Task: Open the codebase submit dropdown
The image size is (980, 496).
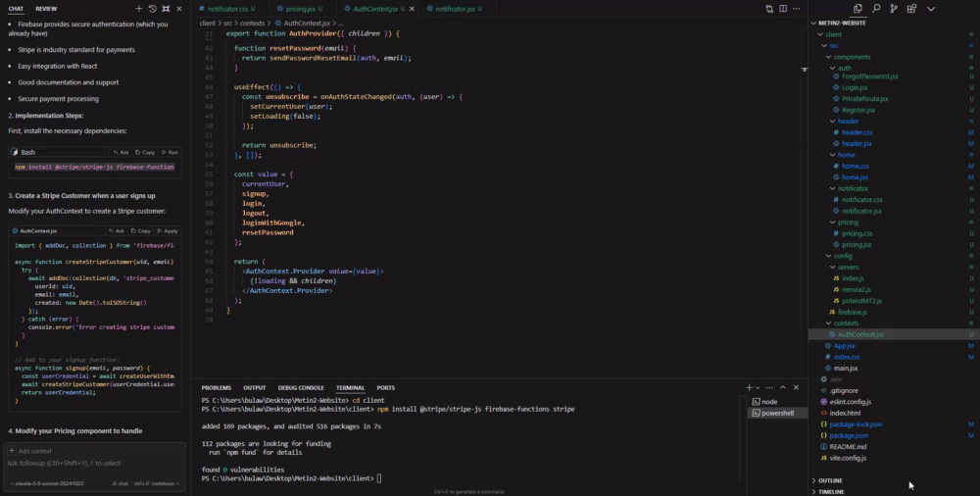Action: click(157, 483)
